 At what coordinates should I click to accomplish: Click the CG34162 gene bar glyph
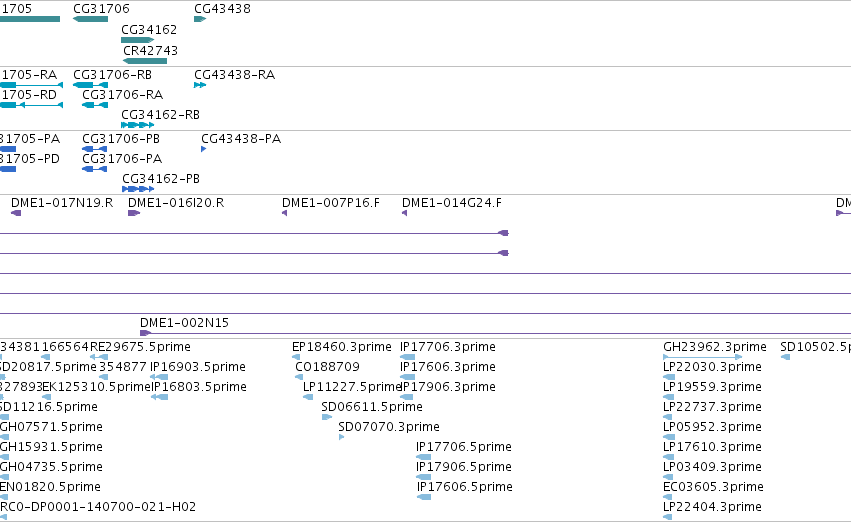tap(137, 40)
